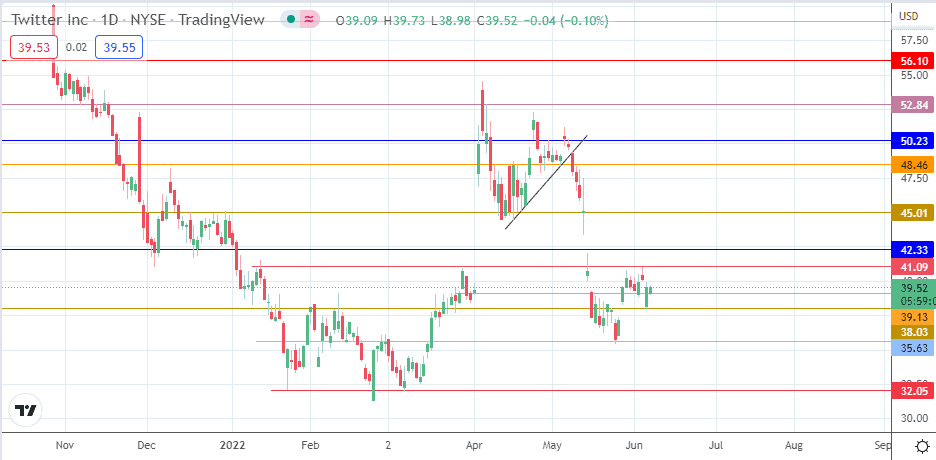The width and height of the screenshot is (936, 460).
Task: Click the 30.00 price axis tick
Action: (x=914, y=418)
